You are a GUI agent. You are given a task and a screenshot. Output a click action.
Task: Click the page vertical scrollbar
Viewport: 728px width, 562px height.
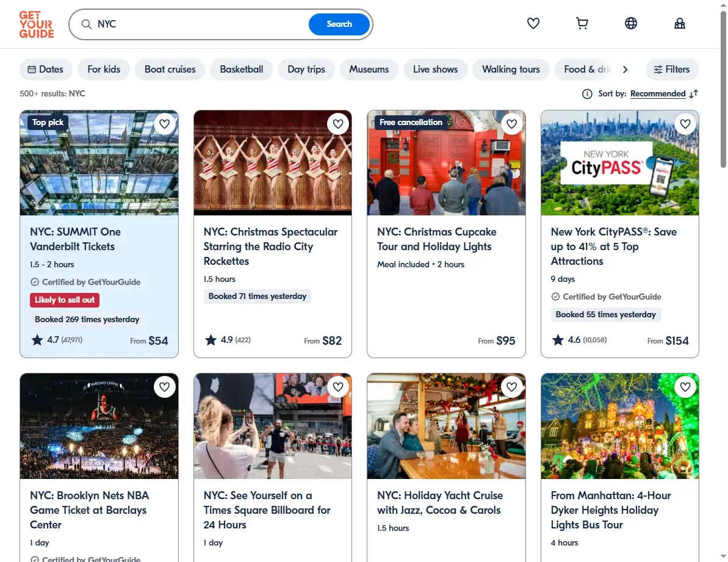(x=723, y=88)
